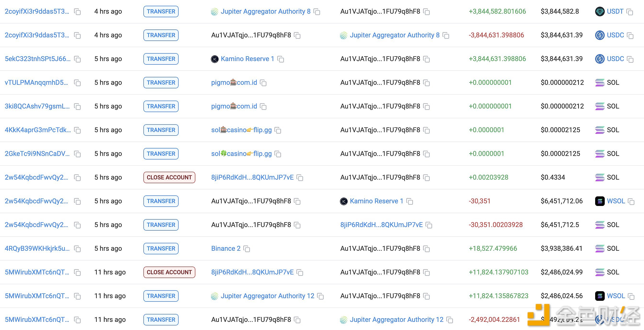
Task: Open USDC token link in 5ekC323 row
Action: 616,59
